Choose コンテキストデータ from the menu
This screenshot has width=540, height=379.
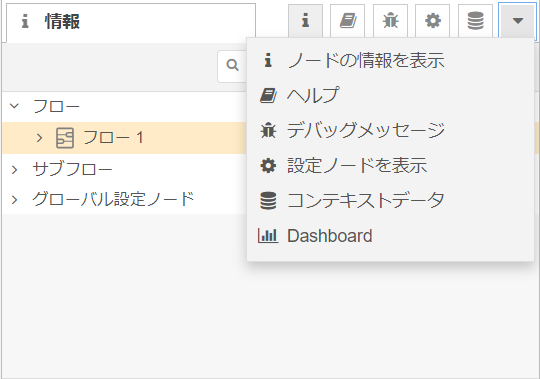click(390, 201)
